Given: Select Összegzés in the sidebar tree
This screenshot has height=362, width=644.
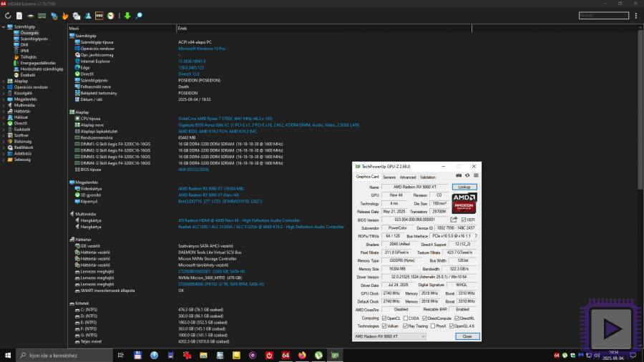Looking at the screenshot, I should pyautogui.click(x=29, y=33).
